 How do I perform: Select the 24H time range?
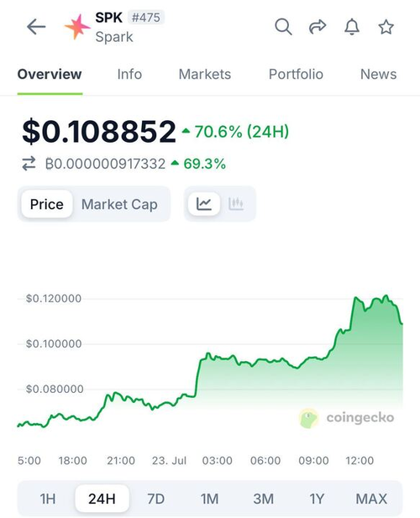[x=102, y=499]
